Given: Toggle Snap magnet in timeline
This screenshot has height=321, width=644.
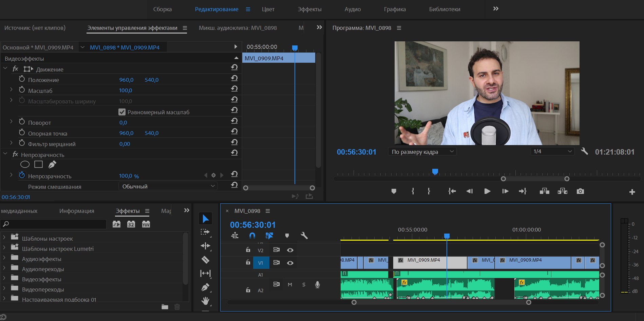Looking at the screenshot, I should (252, 236).
